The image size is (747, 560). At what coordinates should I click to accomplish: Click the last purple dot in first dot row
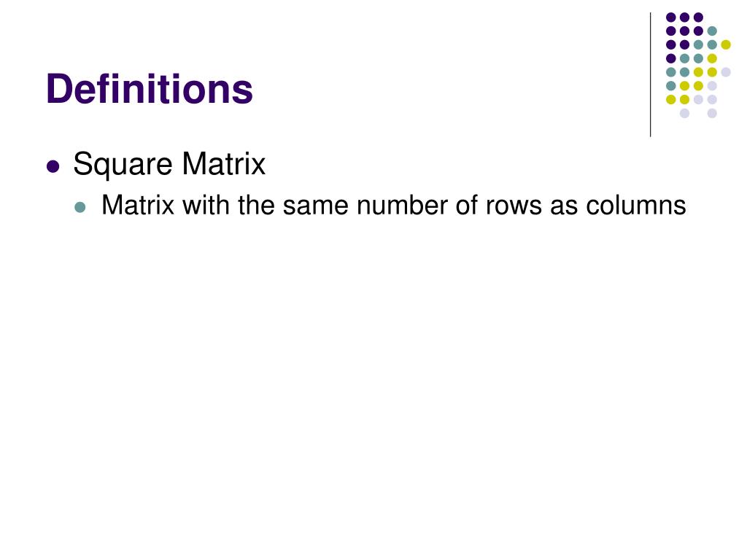[698, 17]
